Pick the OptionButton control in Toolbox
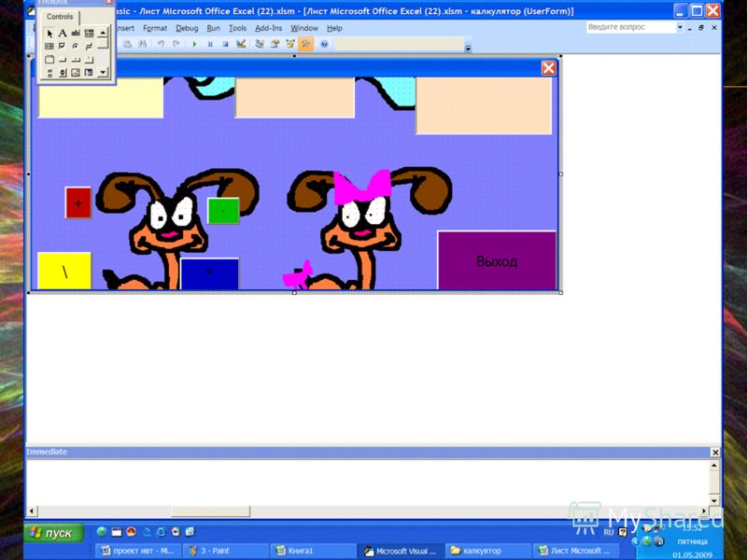 (x=76, y=46)
